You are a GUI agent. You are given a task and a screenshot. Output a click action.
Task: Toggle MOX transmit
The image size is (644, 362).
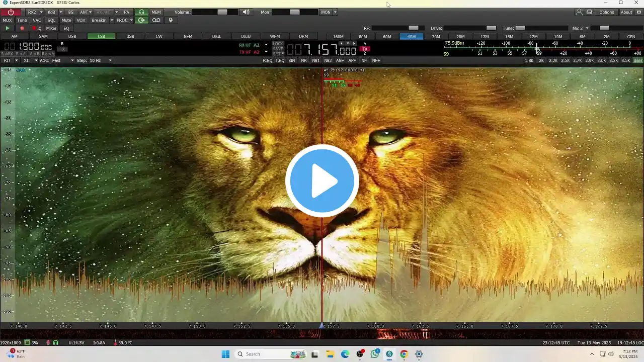[x=7, y=20]
